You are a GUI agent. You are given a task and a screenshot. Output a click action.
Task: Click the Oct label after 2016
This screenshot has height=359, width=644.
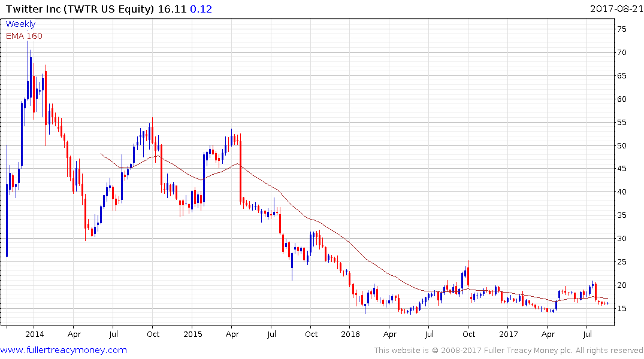468,334
